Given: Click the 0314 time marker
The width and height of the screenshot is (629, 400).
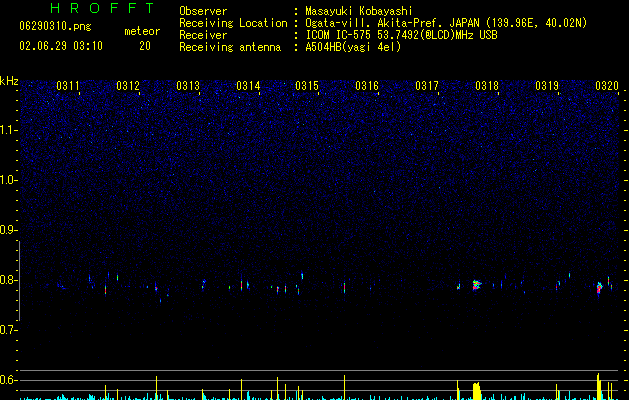Looking at the screenshot, I should (x=248, y=86).
